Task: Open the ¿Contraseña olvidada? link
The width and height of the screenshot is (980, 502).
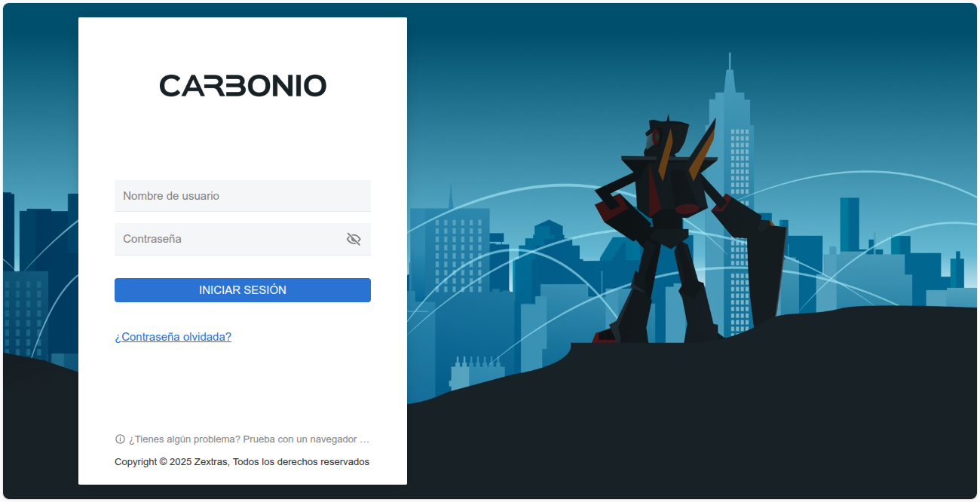Action: (173, 337)
